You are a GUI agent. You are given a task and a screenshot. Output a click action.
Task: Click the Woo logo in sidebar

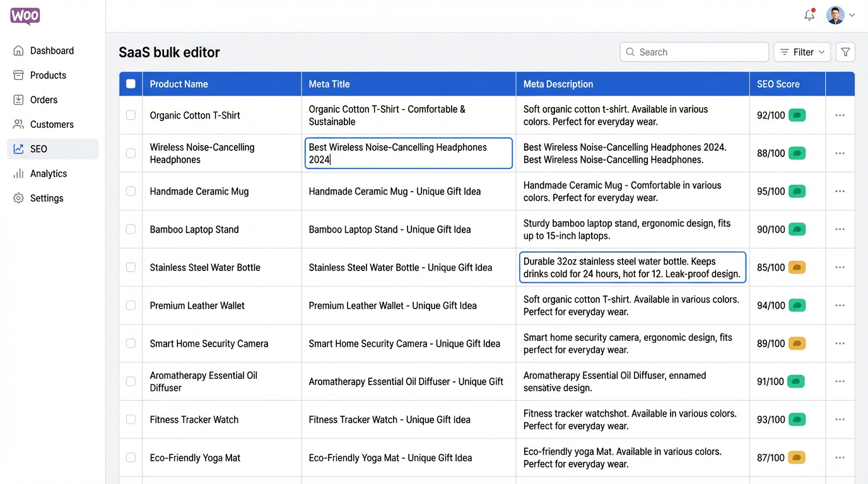[25, 16]
